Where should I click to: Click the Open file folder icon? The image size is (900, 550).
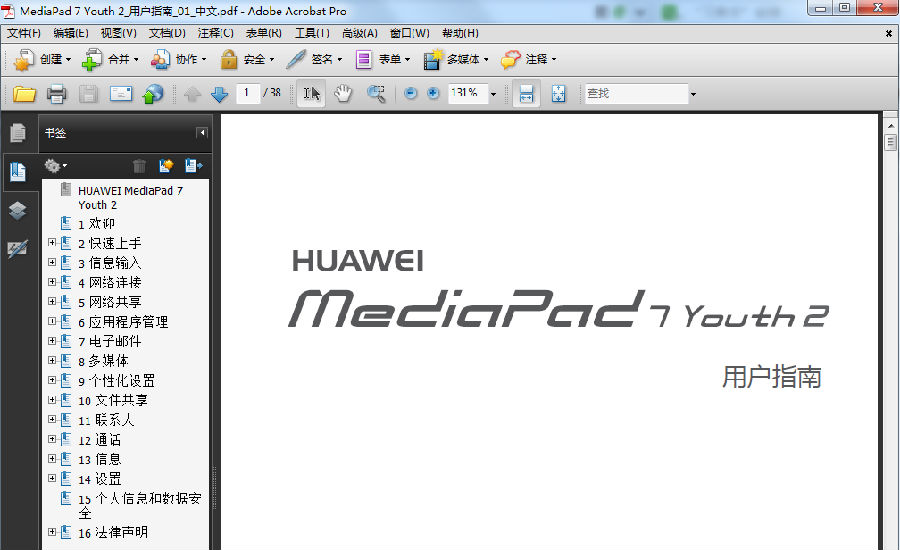click(x=24, y=93)
